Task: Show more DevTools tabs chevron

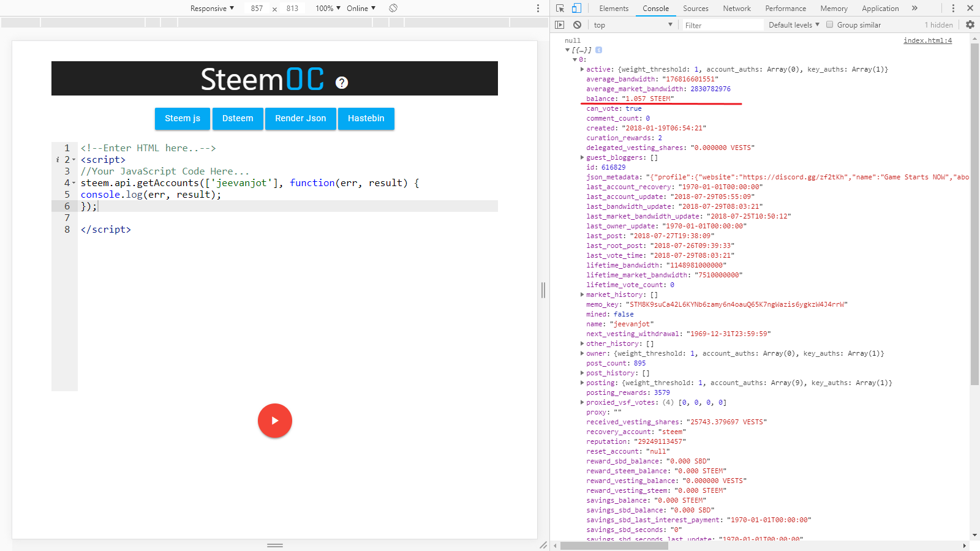Action: click(914, 8)
